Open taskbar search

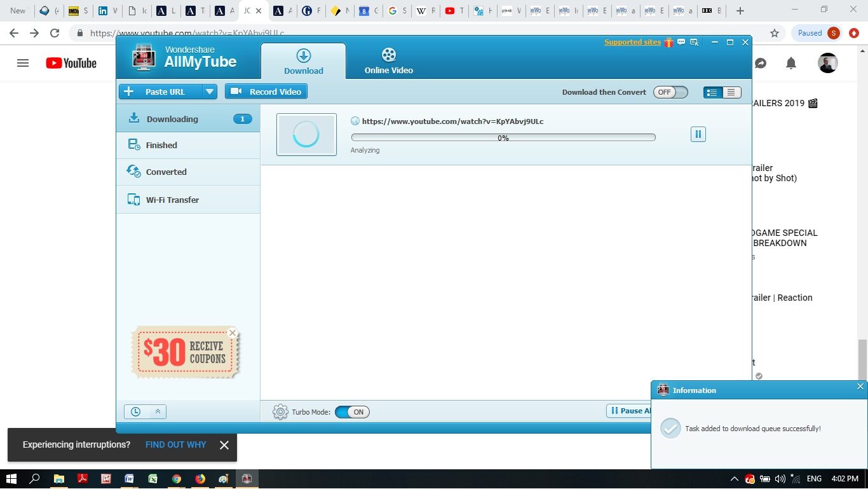pos(35,479)
